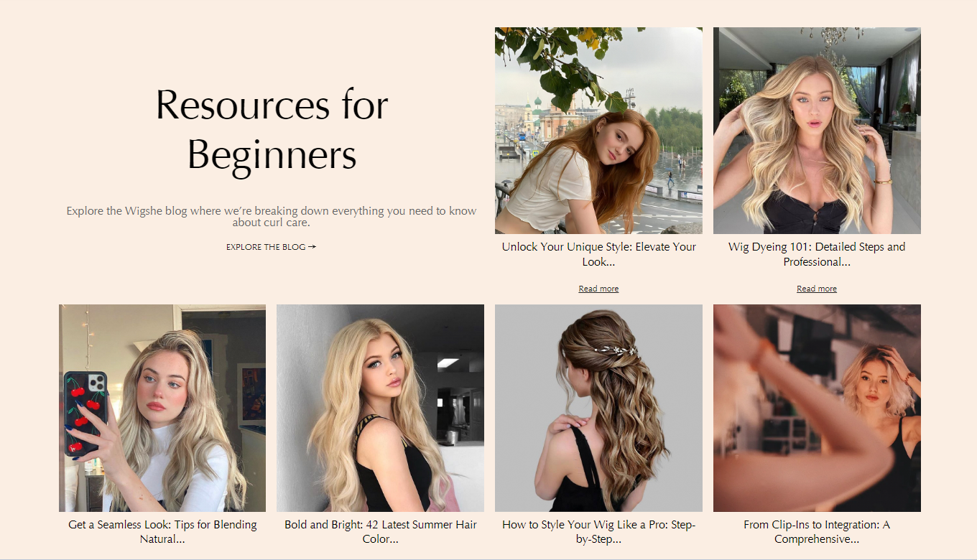Viewport: 977px width, 560px height.
Task: Open the Get a Seamless Look article title
Action: click(x=162, y=532)
